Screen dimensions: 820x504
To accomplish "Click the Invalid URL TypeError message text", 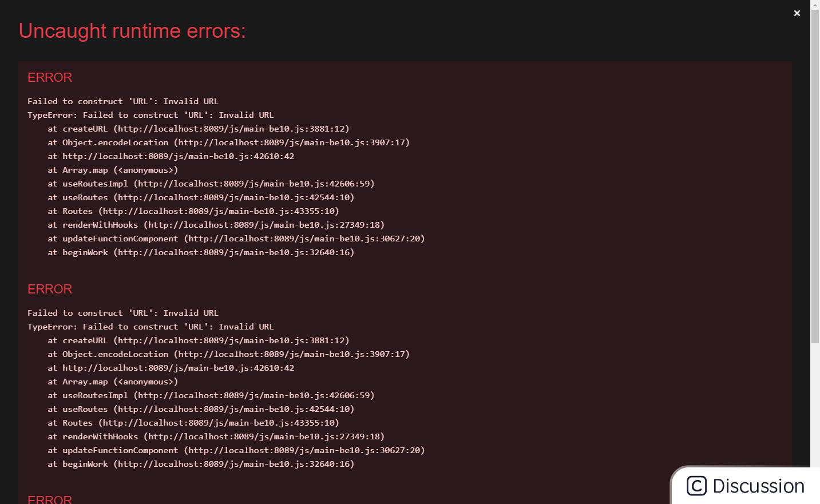I will [x=150, y=114].
